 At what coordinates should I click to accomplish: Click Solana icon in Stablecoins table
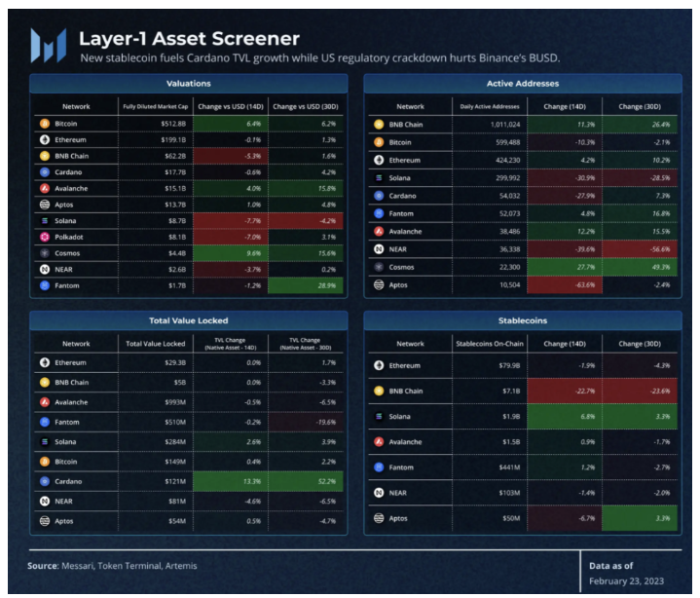tap(379, 417)
